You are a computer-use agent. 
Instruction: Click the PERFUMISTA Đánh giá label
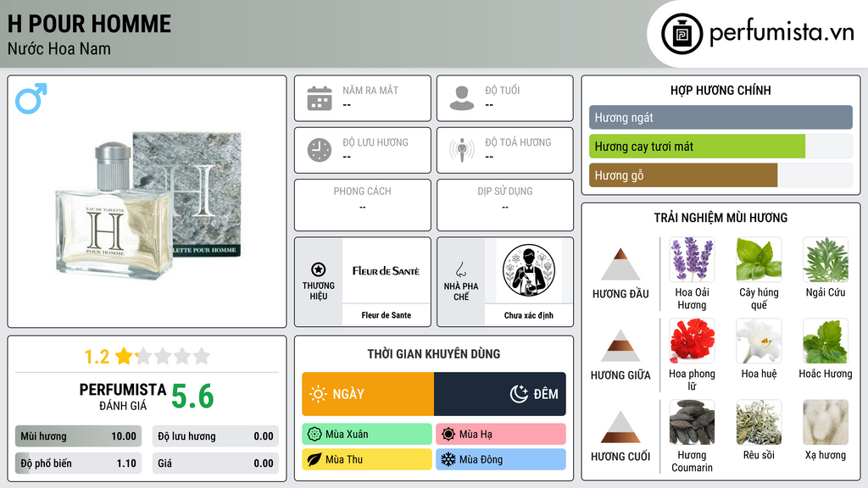[x=123, y=396]
